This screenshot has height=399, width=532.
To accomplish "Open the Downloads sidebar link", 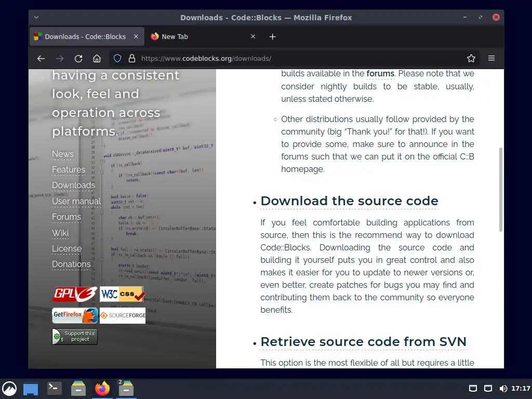I will (x=74, y=185).
